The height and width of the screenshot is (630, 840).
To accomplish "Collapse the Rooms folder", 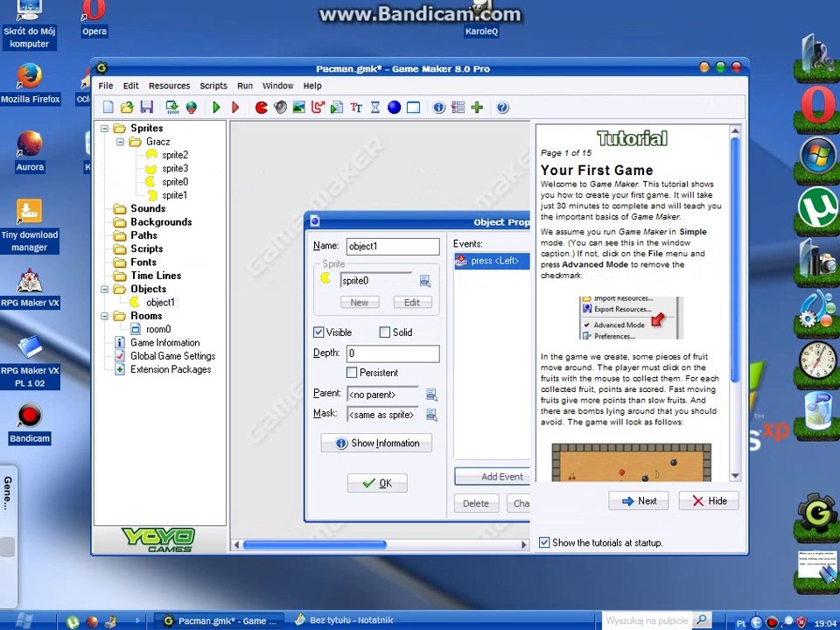I will 105,316.
